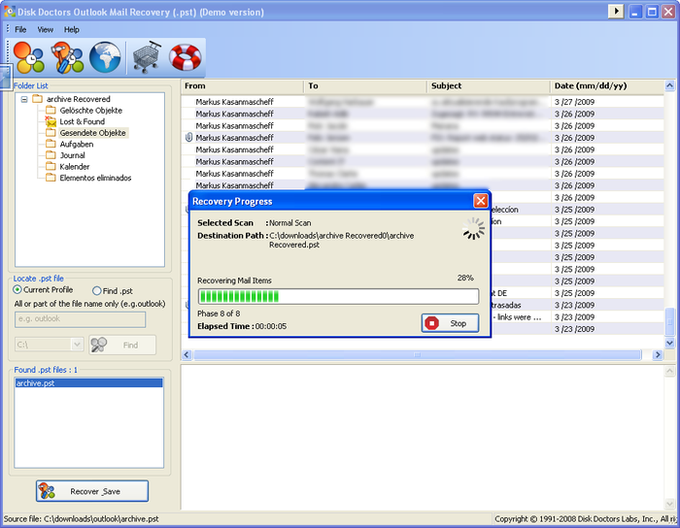
Task: Click the Source file path in status bar
Action: [81, 519]
